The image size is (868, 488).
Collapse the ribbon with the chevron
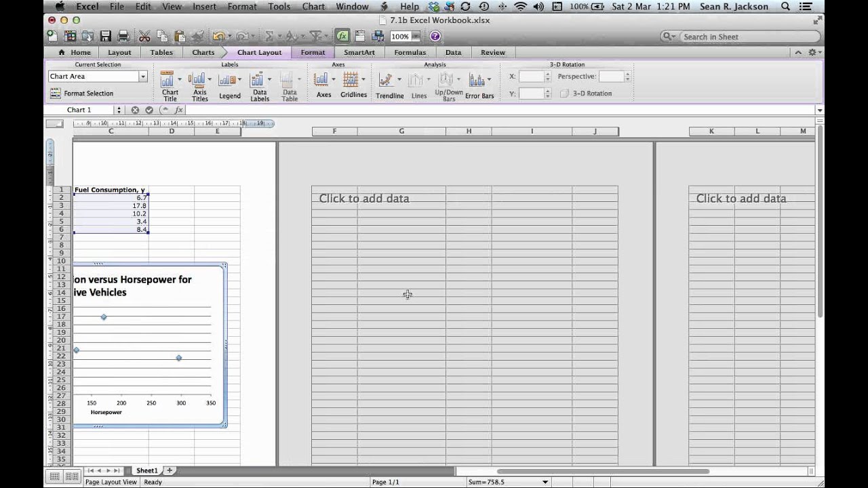[798, 52]
